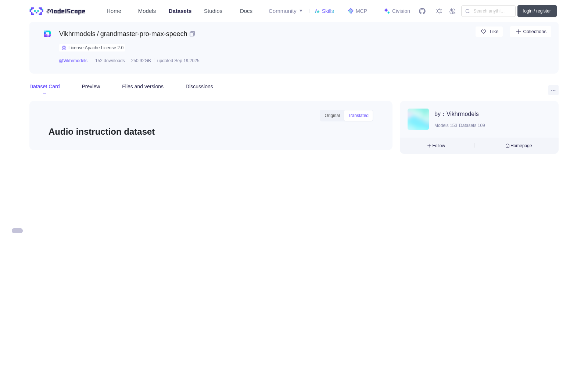Screen dimensions: 588x368
Task: Click the Audio instruction dataset heading
Action: [101, 132]
